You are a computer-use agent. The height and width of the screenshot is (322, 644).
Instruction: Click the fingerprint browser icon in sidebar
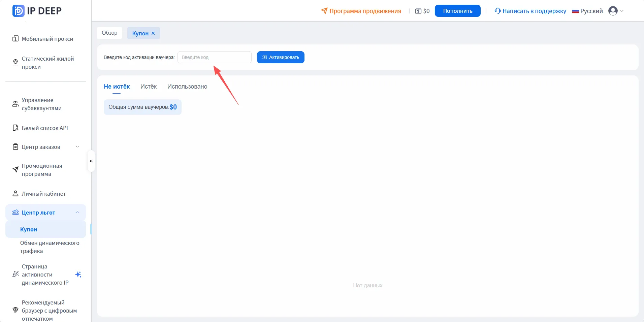(15, 310)
